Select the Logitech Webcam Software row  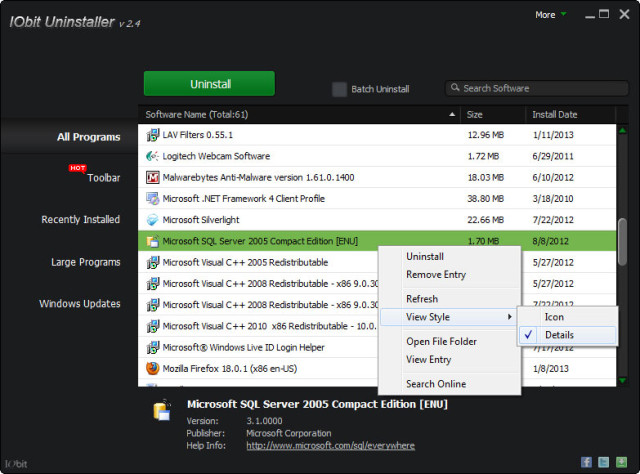(377, 156)
